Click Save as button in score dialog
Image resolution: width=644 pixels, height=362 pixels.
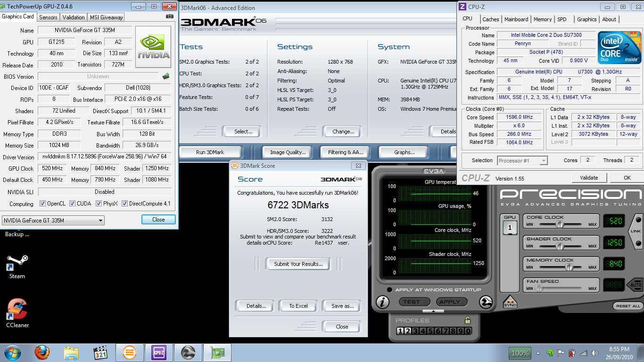pyautogui.click(x=342, y=306)
